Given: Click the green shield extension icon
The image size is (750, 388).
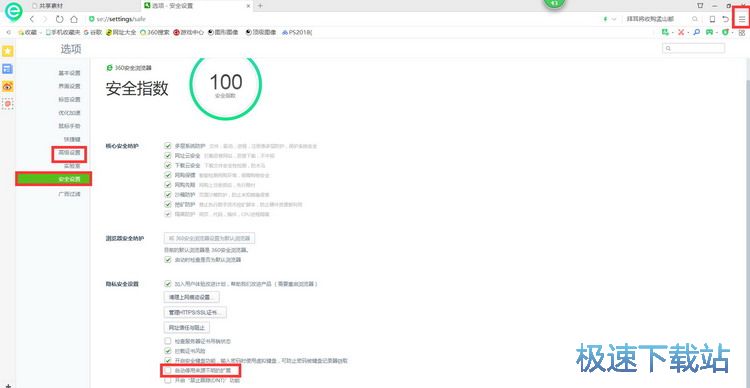Looking at the screenshot, I should (x=726, y=33).
